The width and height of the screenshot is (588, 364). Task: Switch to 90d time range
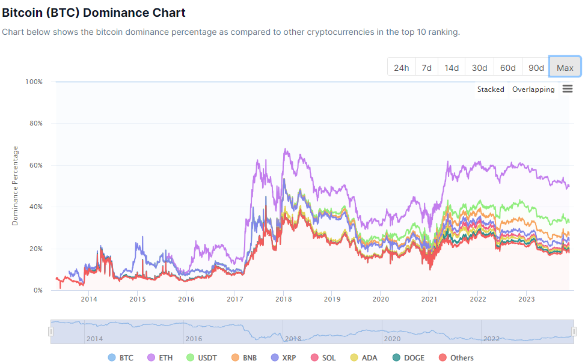click(x=536, y=67)
